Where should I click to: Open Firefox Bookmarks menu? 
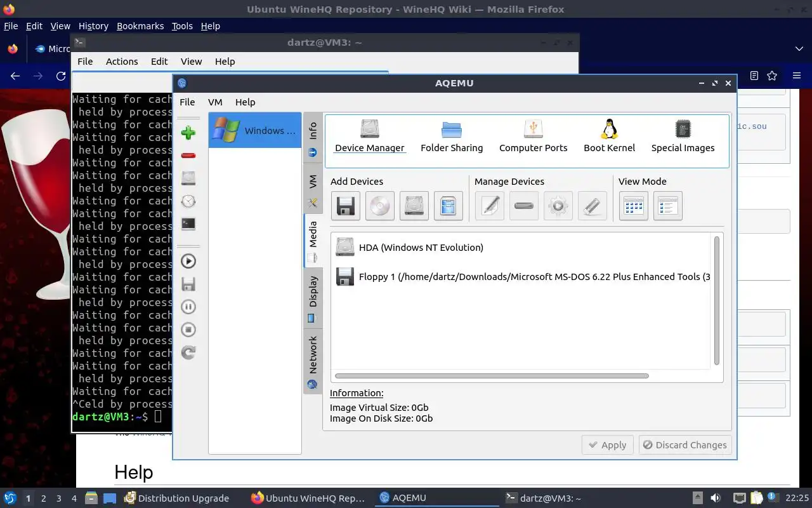pyautogui.click(x=140, y=26)
